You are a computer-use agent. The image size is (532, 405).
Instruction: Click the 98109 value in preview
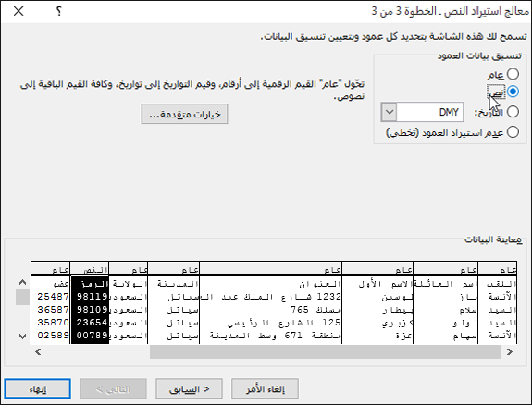[x=92, y=310]
